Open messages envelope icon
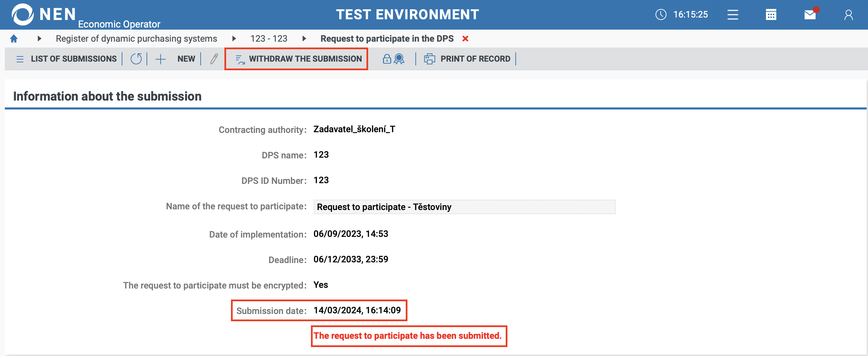The height and width of the screenshot is (356, 868). pos(810,15)
